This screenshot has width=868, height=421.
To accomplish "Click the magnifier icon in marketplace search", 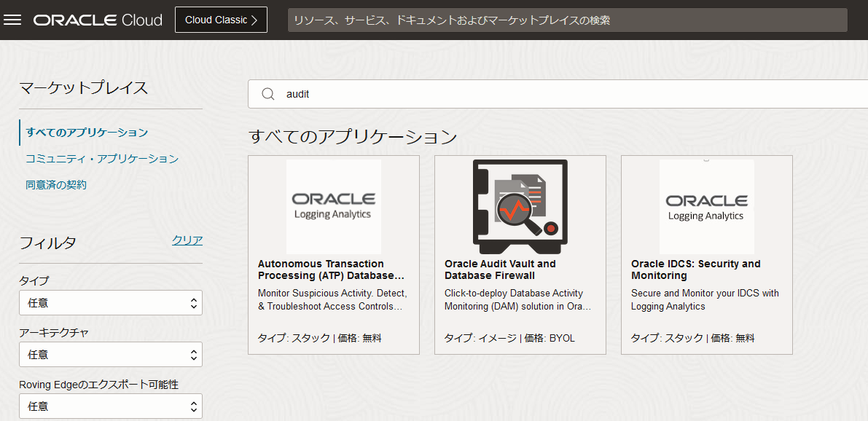I will click(268, 94).
